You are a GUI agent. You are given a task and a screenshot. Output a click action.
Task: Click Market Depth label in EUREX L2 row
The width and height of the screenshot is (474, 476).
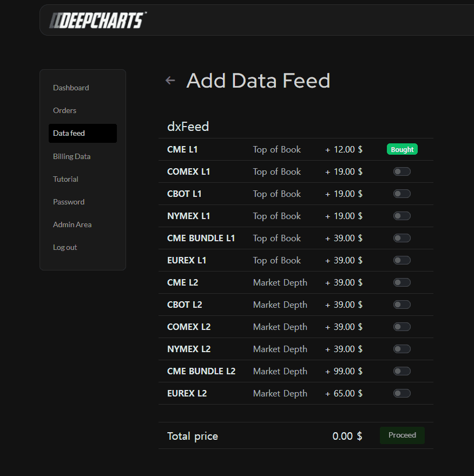click(280, 393)
